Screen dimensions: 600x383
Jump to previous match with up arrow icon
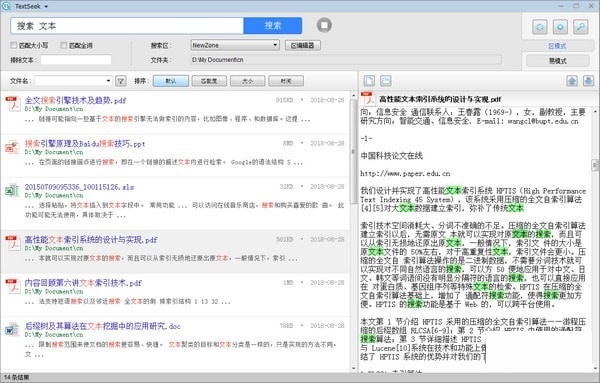[572, 81]
